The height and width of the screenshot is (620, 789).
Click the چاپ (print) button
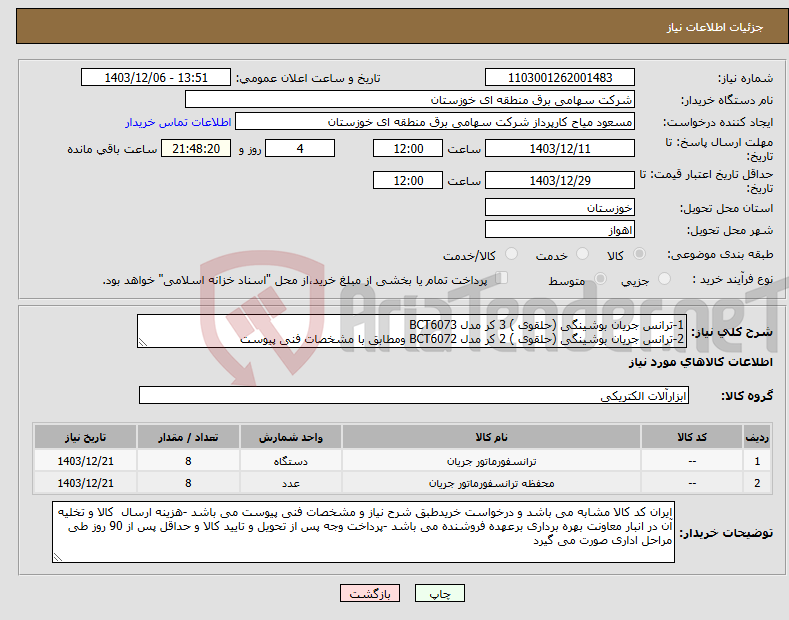(x=439, y=593)
